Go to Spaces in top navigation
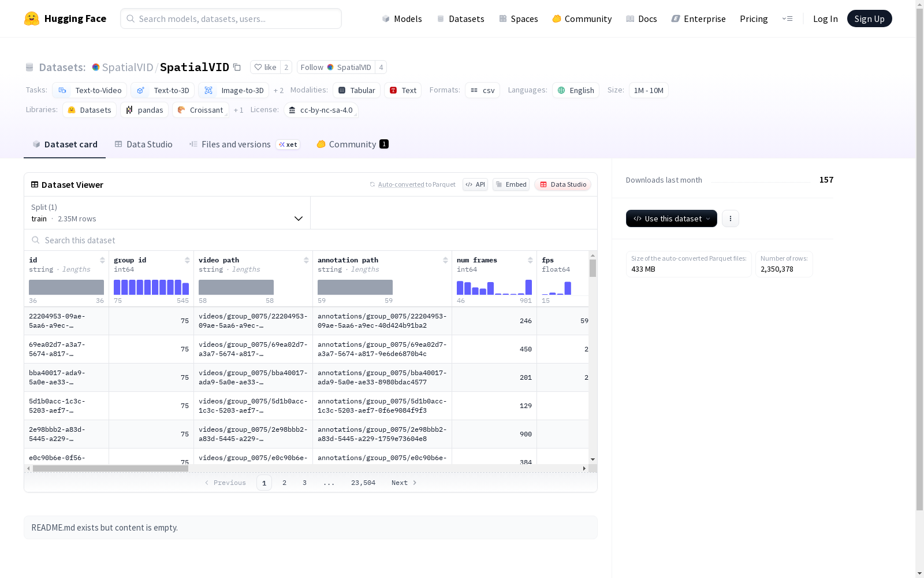This screenshot has height=578, width=924. [x=518, y=18]
